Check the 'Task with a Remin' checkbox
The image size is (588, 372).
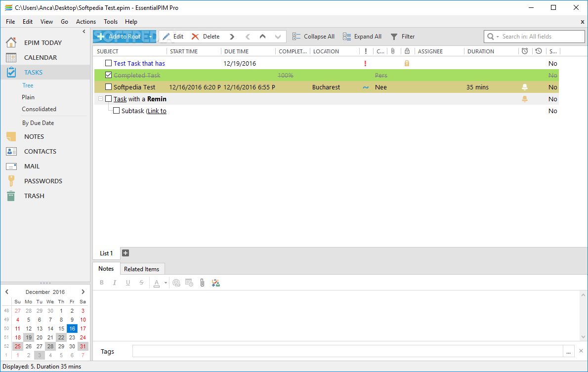pyautogui.click(x=108, y=99)
